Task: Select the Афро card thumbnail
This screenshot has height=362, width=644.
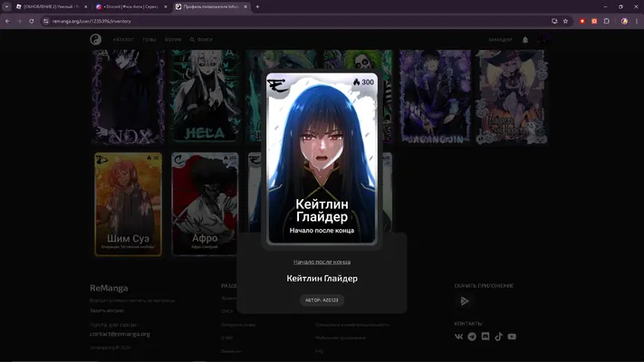Action: click(205, 204)
